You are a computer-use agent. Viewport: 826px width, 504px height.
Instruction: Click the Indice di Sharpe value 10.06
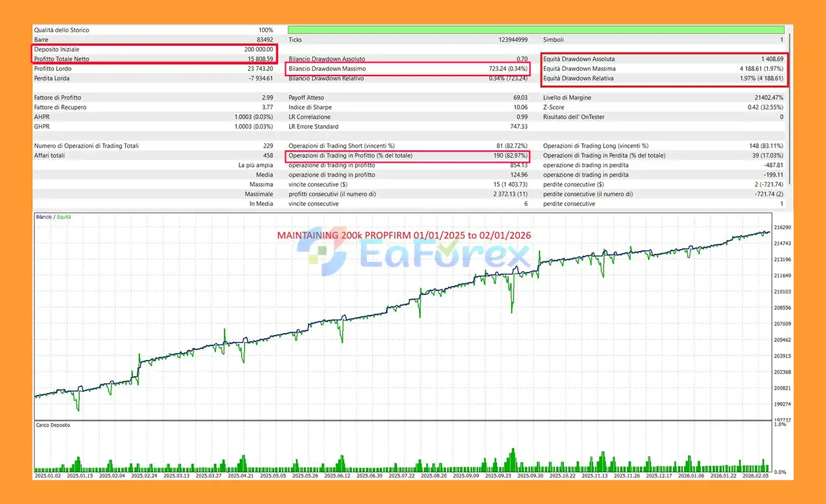(x=519, y=107)
